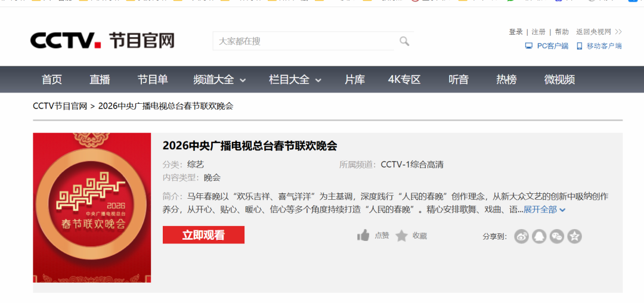Click the 移动客户端 text link
Viewport: 644px width, 303px height.
pos(604,46)
